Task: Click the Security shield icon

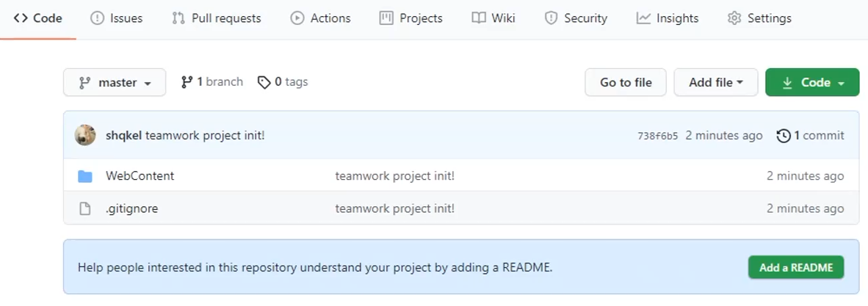Action: pos(551,18)
